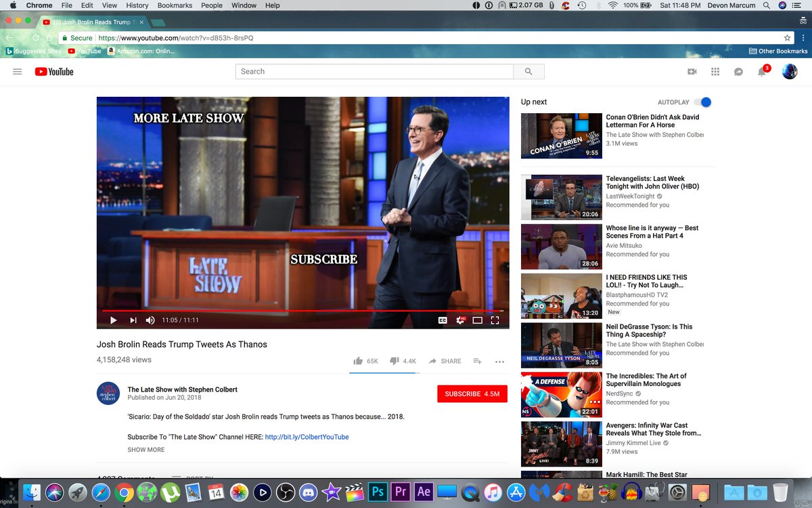The height and width of the screenshot is (508, 812).
Task: Enter full screen mode
Action: coord(495,320)
